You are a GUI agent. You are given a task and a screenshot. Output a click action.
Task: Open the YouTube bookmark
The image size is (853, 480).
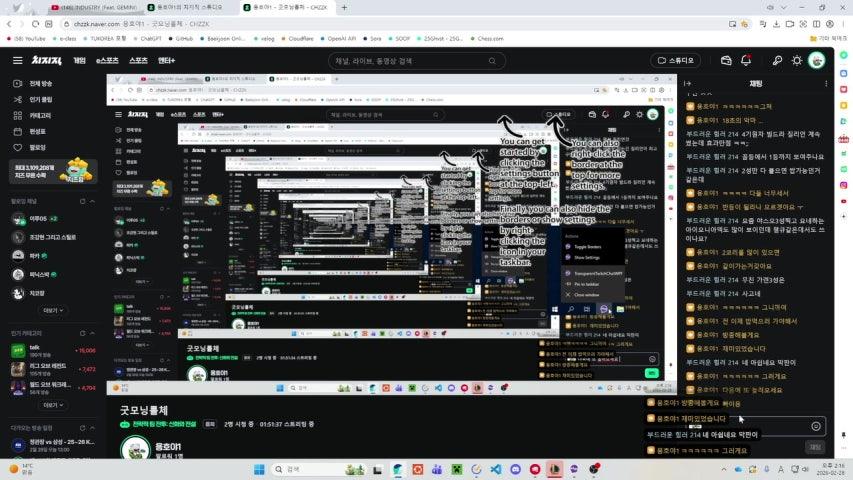coord(26,39)
